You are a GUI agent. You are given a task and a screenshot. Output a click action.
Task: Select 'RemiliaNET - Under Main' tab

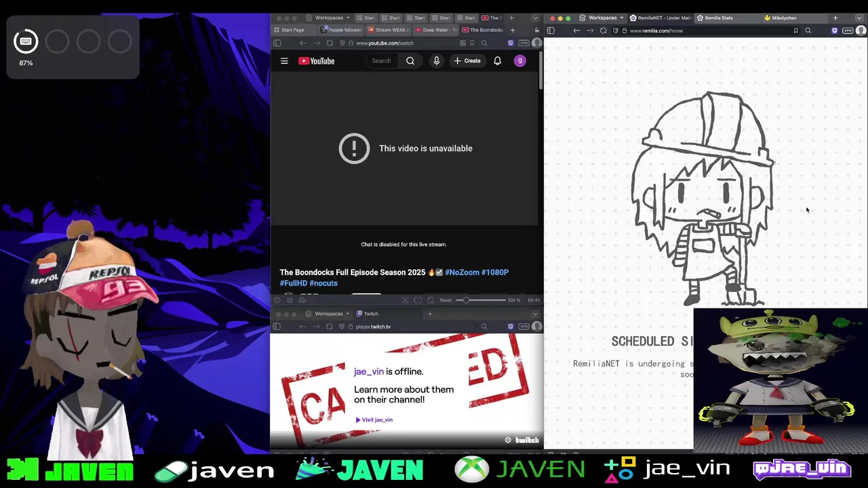tap(660, 18)
